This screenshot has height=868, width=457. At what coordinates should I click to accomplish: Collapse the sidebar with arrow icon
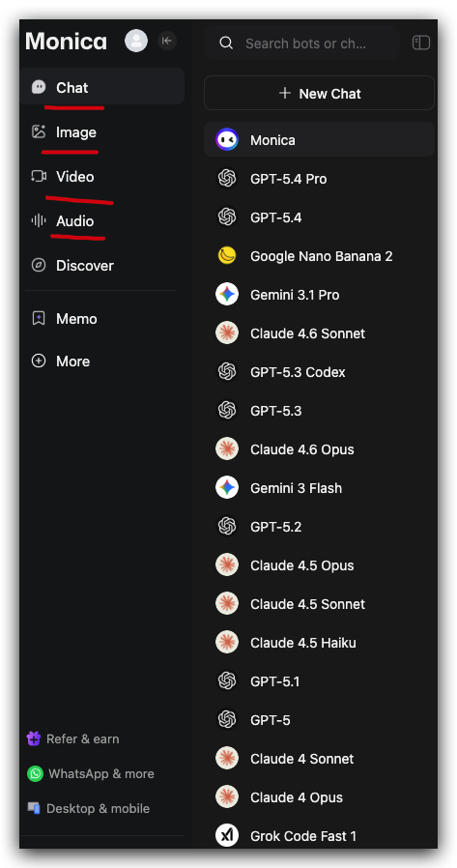coord(167,41)
